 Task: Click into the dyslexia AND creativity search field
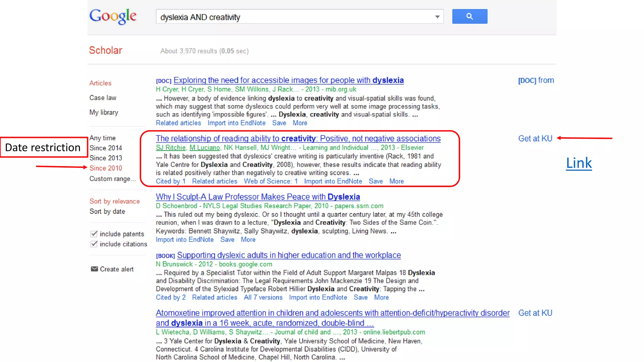pos(283,17)
